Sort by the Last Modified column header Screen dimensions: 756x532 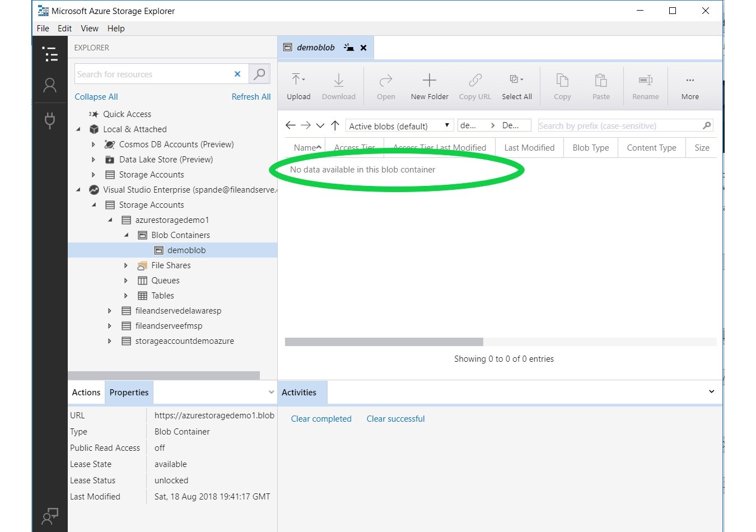pos(529,148)
